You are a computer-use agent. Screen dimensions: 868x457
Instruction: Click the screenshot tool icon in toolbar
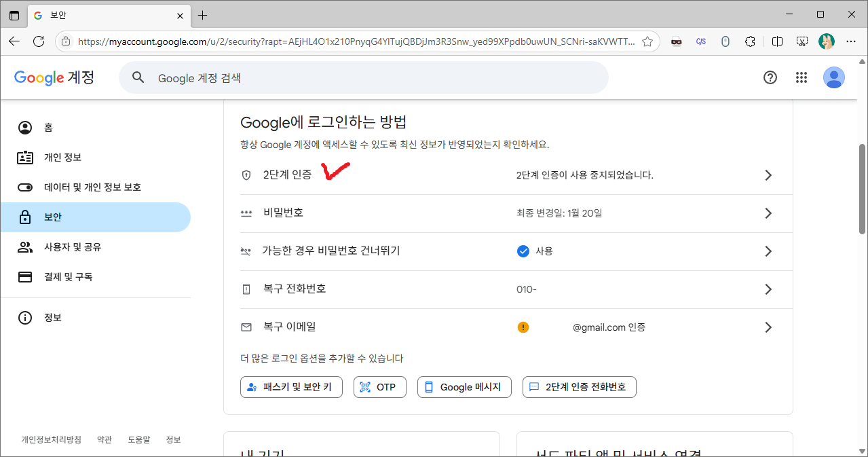pos(802,41)
